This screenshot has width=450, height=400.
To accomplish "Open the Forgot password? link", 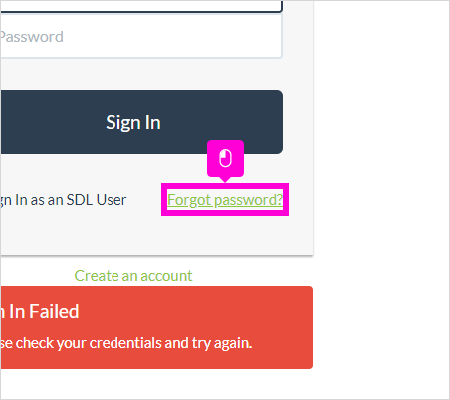I will pyautogui.click(x=225, y=200).
